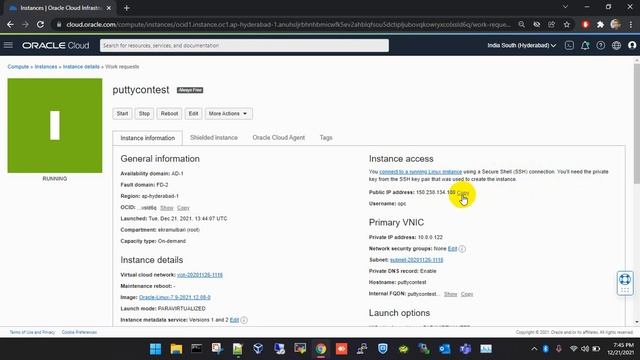Go to Compute in the breadcrumb
The width and height of the screenshot is (640, 360).
pos(18,67)
